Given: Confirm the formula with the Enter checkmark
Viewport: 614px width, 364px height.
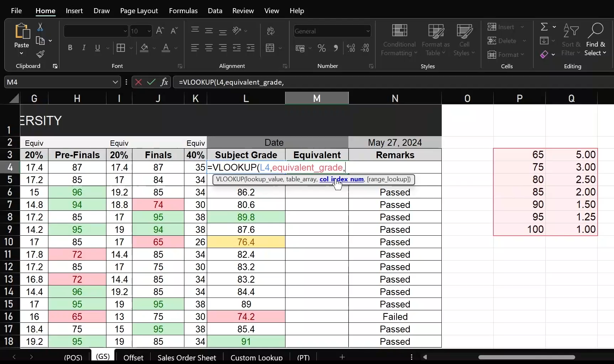Looking at the screenshot, I should pyautogui.click(x=151, y=82).
